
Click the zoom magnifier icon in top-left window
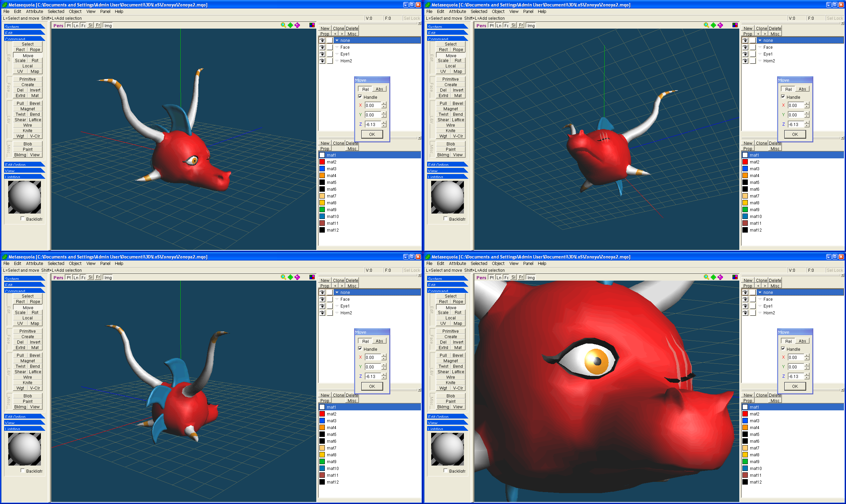point(283,25)
